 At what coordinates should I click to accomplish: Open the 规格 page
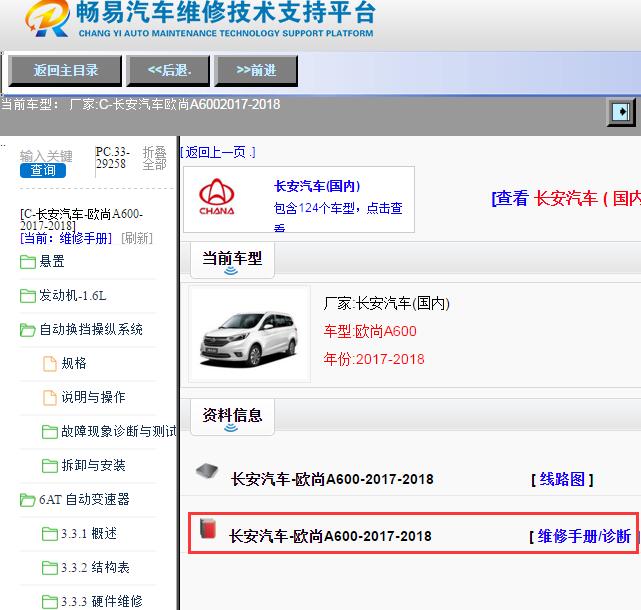[74, 363]
